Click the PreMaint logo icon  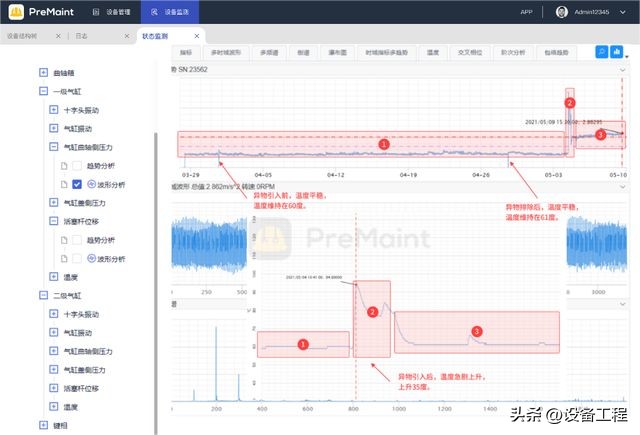click(16, 12)
